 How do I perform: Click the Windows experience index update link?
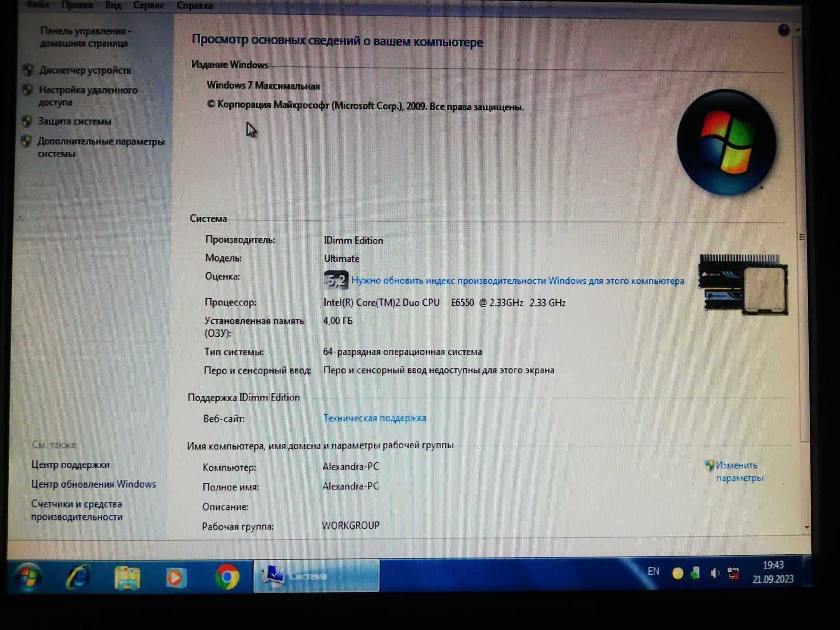[517, 280]
